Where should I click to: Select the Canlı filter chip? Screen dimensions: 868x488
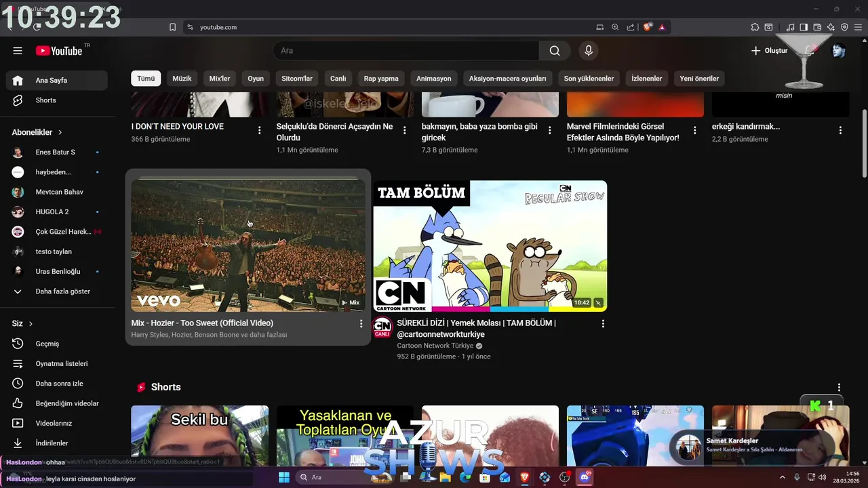point(338,79)
